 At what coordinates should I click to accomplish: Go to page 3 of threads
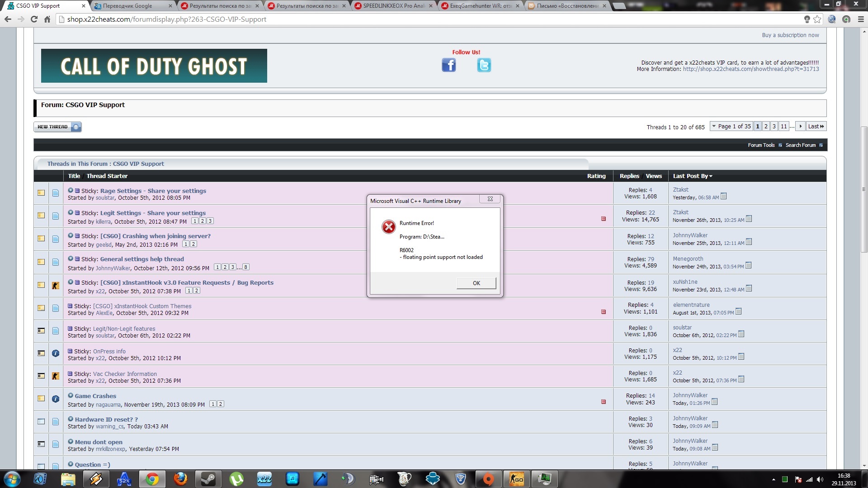click(774, 127)
